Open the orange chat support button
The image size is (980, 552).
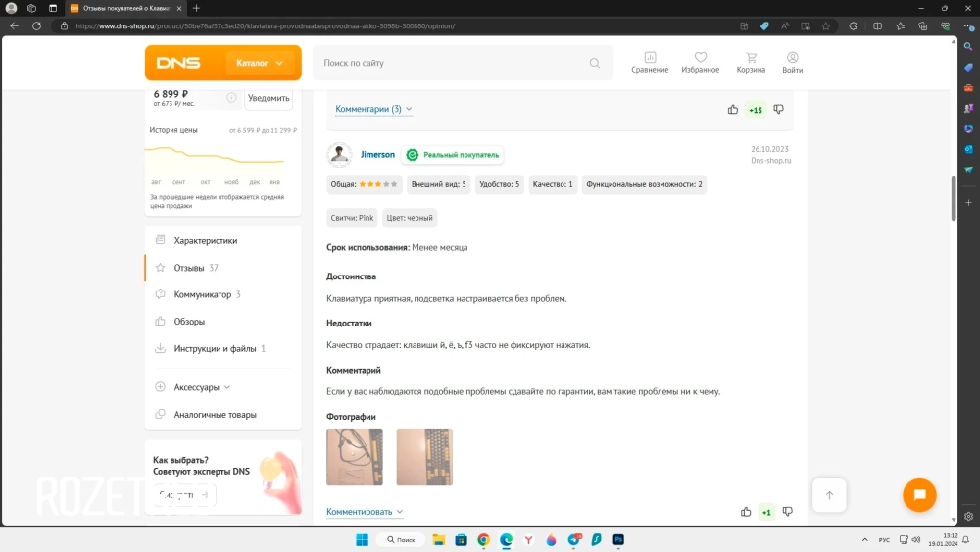point(919,495)
